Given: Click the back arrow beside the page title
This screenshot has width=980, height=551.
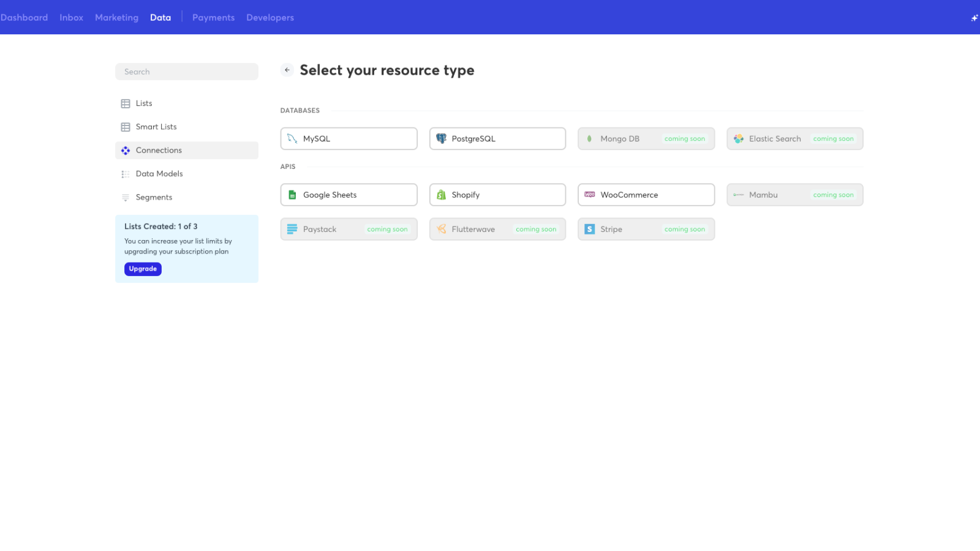Looking at the screenshot, I should [287, 70].
